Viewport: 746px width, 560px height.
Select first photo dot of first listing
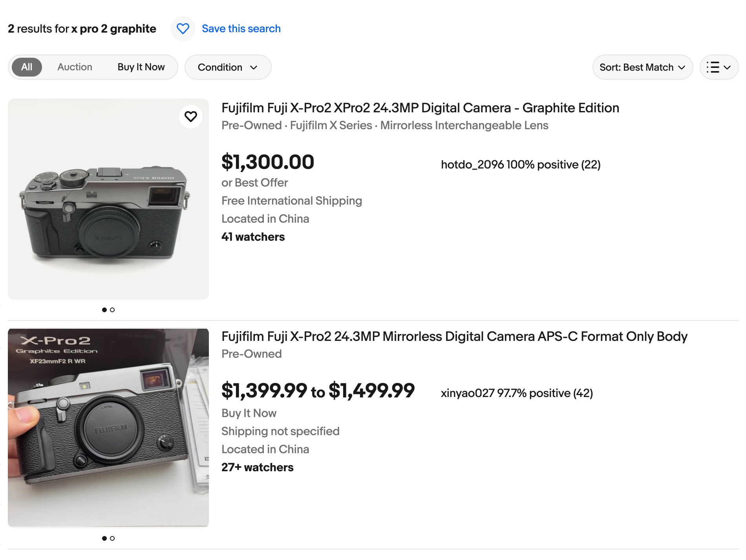pos(104,310)
